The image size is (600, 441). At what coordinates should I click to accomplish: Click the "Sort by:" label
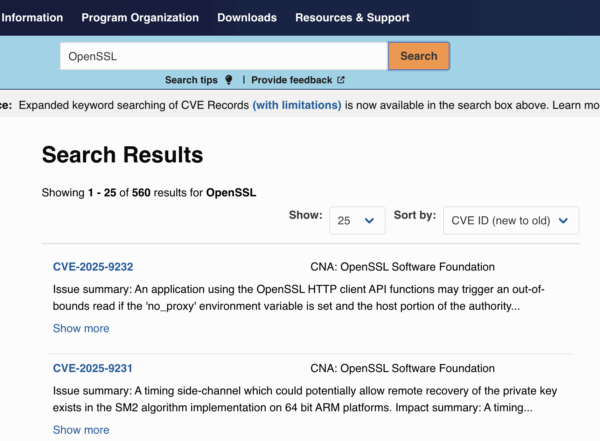pyautogui.click(x=415, y=215)
